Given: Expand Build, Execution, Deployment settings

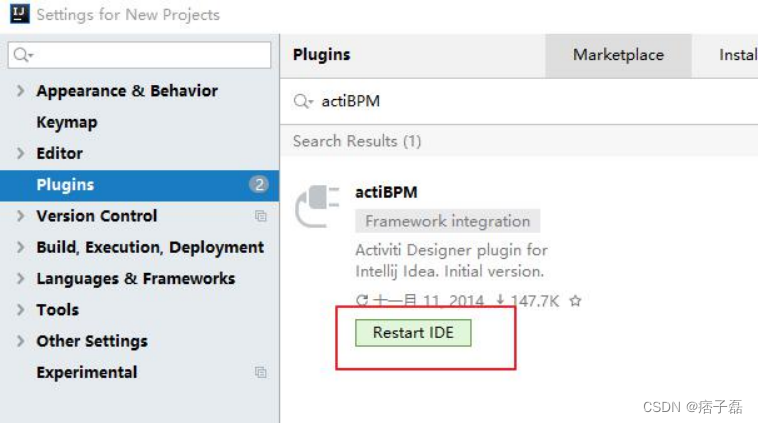Looking at the screenshot, I should point(21,247).
